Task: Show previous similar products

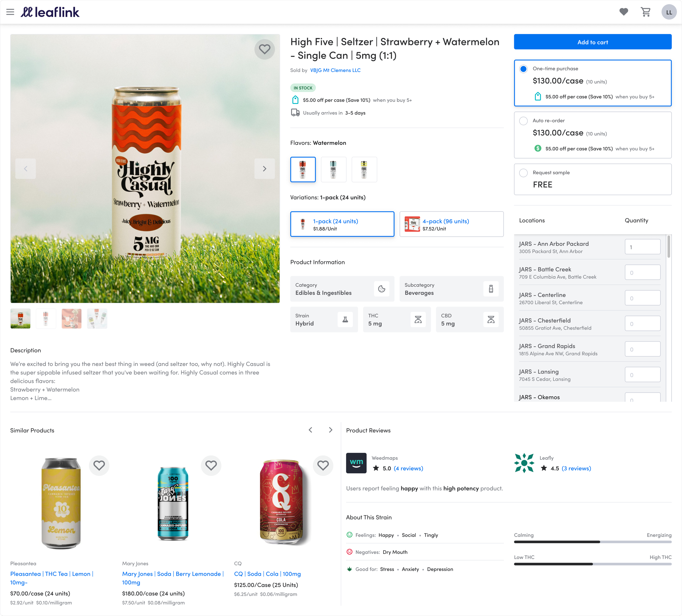Action: [x=310, y=430]
